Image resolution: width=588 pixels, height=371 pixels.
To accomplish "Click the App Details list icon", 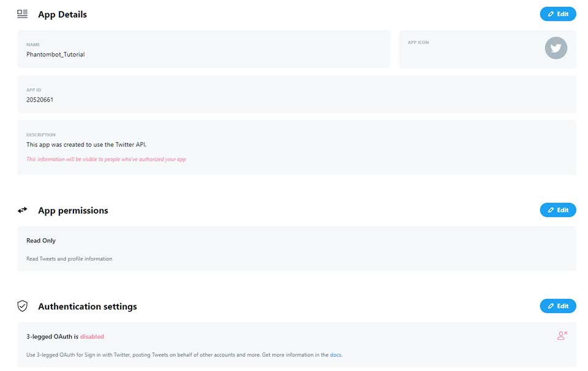I will (x=23, y=14).
